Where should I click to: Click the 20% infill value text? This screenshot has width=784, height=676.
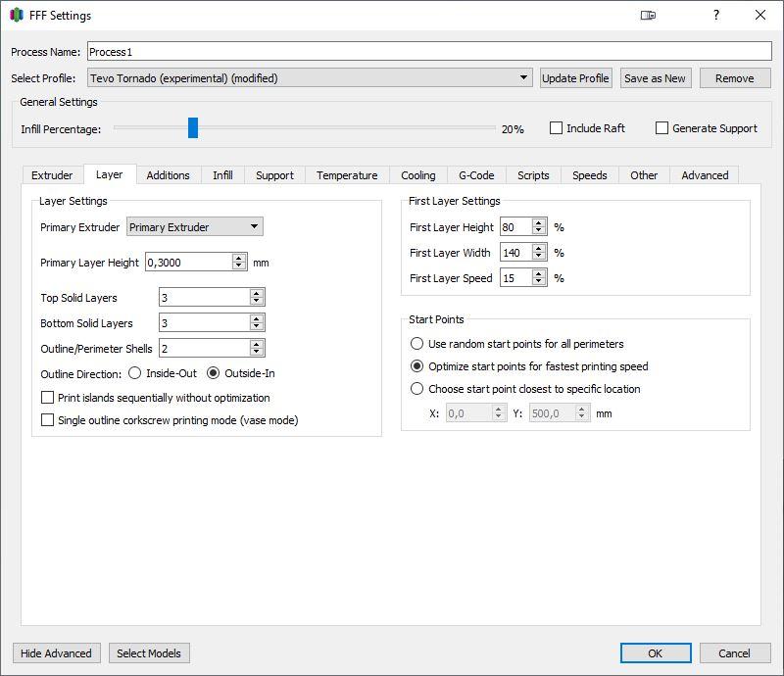[x=513, y=129]
